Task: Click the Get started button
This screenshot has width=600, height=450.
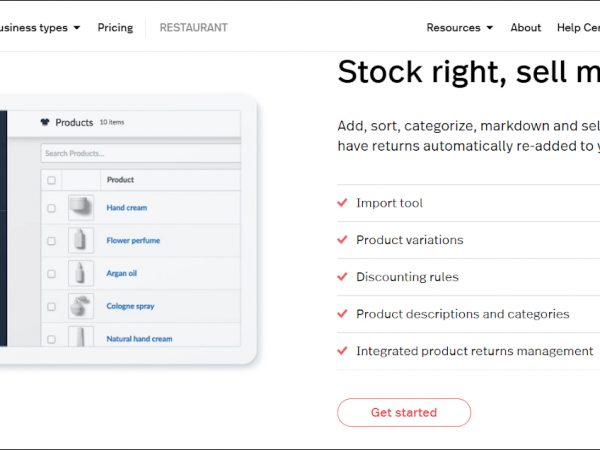Action: click(403, 412)
